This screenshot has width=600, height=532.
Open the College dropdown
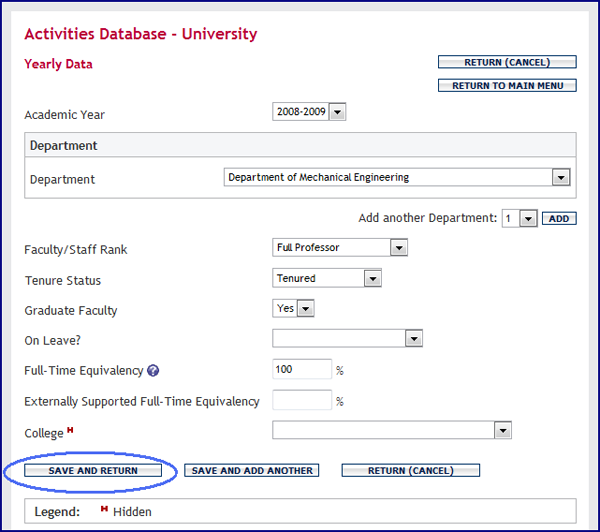(x=392, y=431)
